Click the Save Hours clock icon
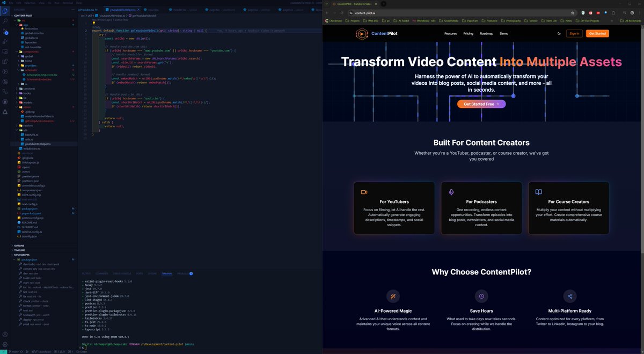The image size is (644, 354). [481, 296]
